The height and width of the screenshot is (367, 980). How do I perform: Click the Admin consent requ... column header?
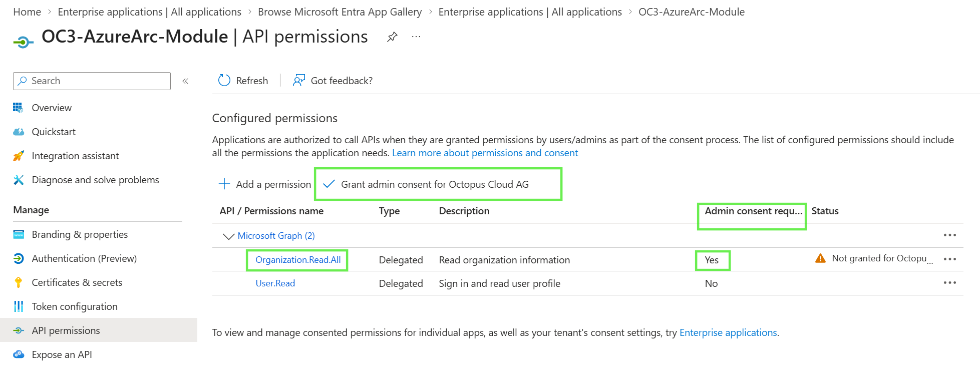click(x=753, y=211)
